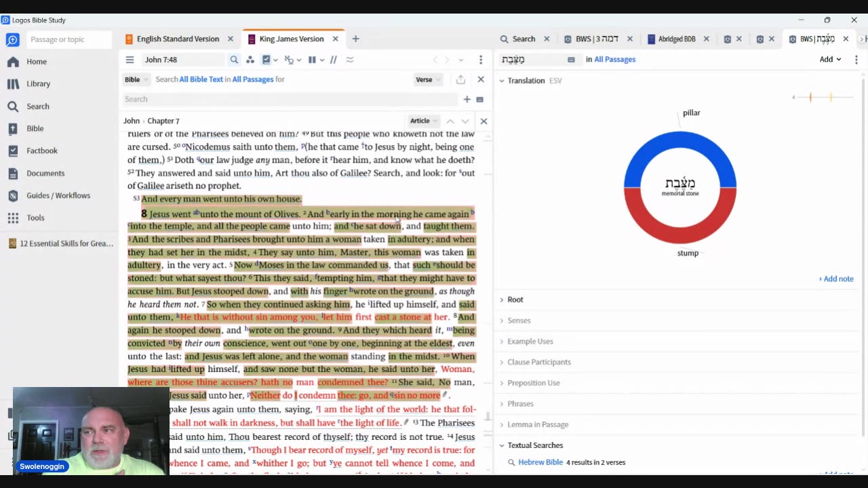Viewport: 868px width, 488px height.
Task: Click the John 7:48 reference box
Action: 183,60
